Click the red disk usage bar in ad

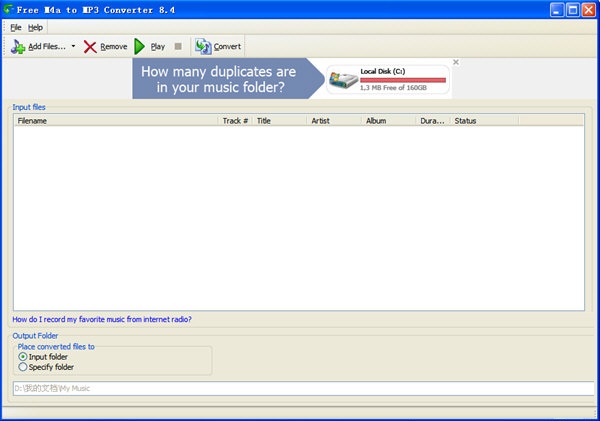403,80
